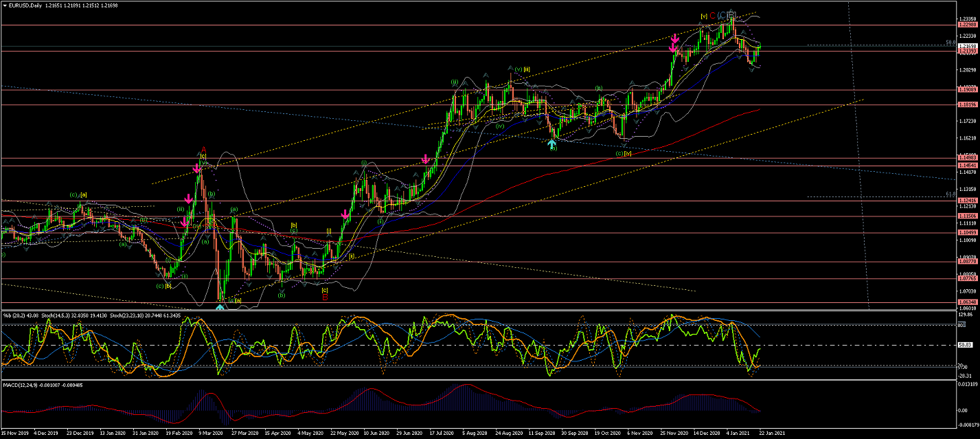Select the pink down arrow above the July 2020 rally
Image resolution: width=980 pixels, height=439 pixels.
click(426, 159)
